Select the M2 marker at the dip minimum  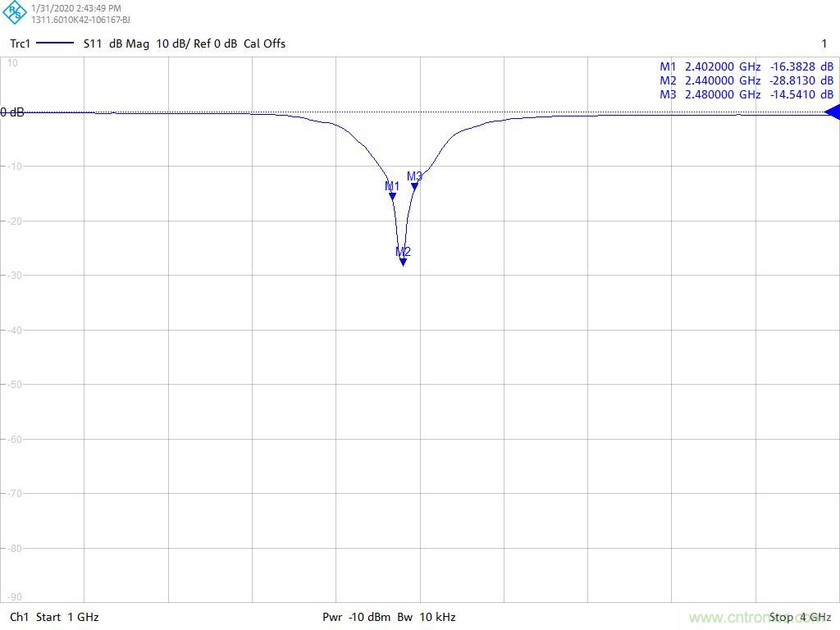pyautogui.click(x=403, y=262)
